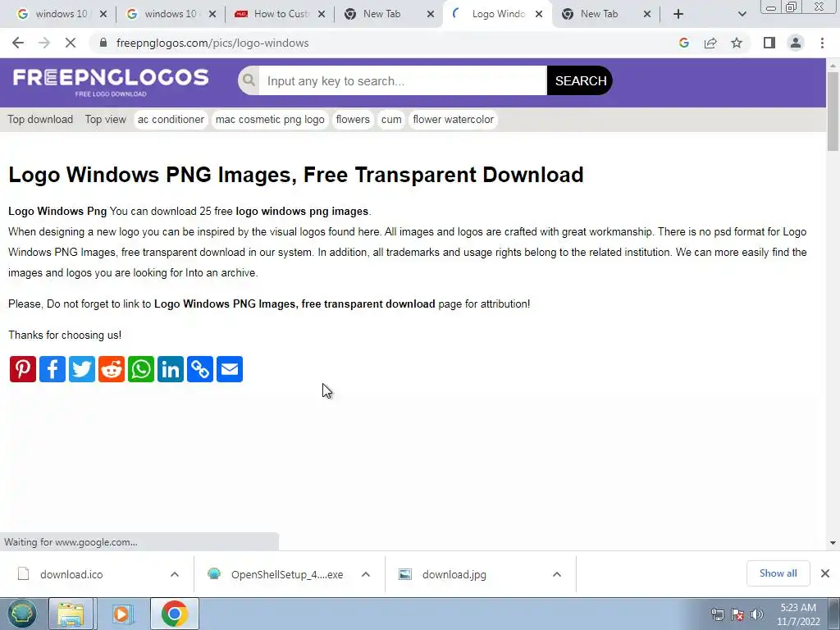
Task: Launch Windows Media Player from taskbar
Action: coord(121,614)
